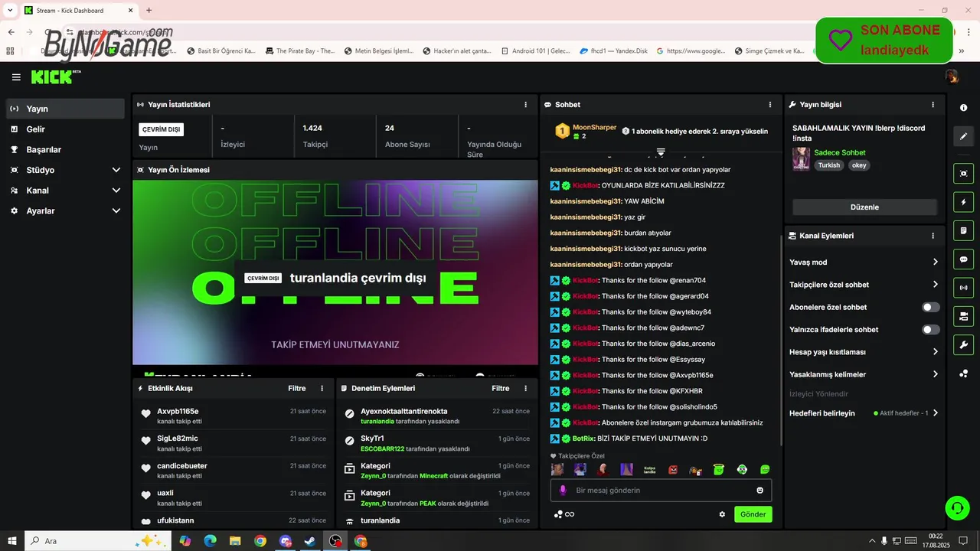Toggle Abonelere özel sohbet switch

tap(930, 307)
